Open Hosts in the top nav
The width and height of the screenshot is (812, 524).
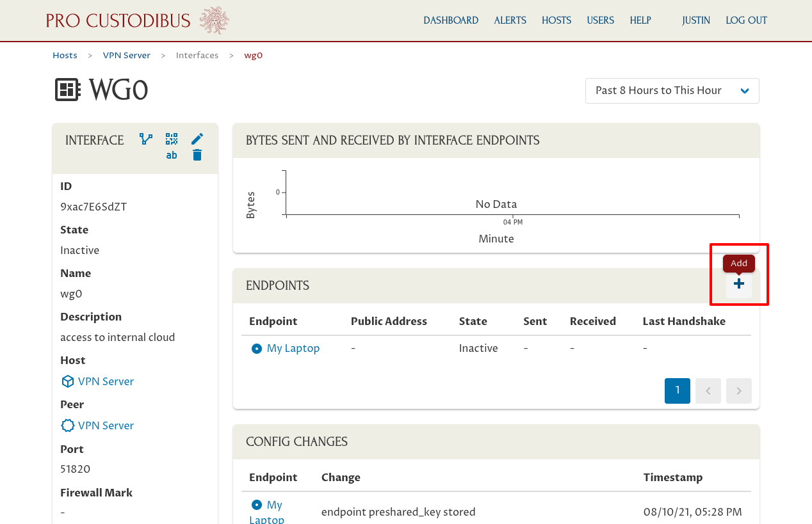point(556,20)
